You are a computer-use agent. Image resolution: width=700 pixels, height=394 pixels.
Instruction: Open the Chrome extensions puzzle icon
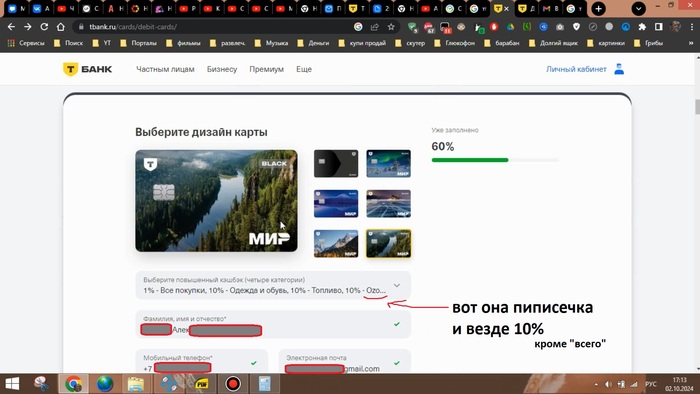642,27
